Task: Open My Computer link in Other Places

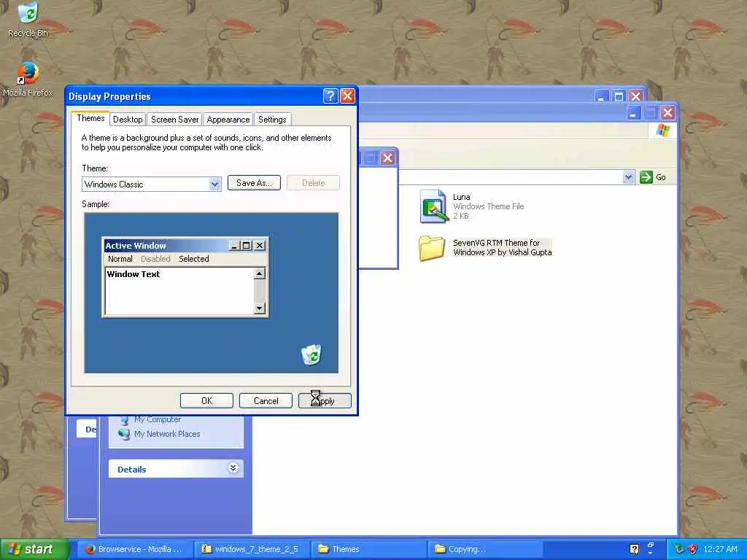Action: click(x=158, y=419)
